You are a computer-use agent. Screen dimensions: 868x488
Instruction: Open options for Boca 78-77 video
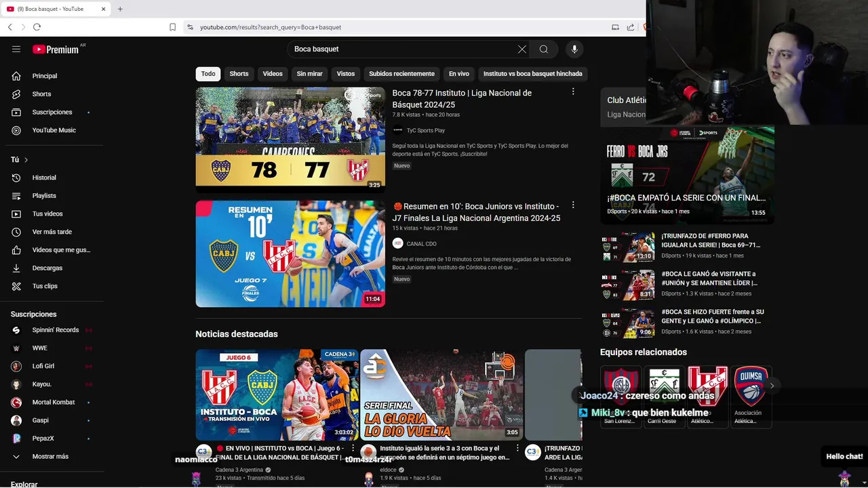[x=573, y=91]
